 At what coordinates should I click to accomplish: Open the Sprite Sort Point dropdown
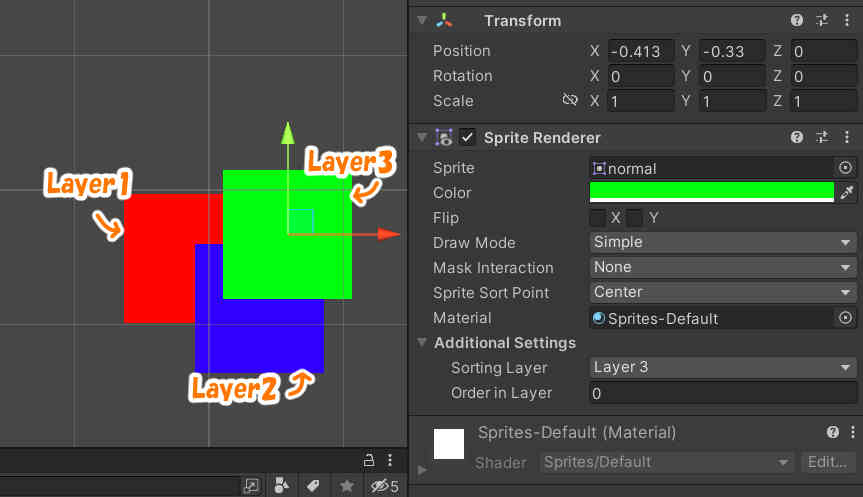coord(723,292)
